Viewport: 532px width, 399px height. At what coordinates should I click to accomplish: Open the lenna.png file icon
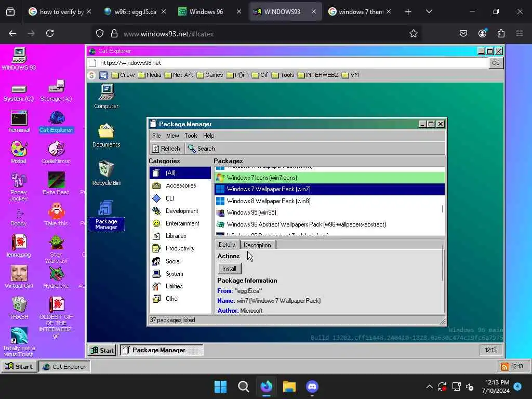click(19, 246)
